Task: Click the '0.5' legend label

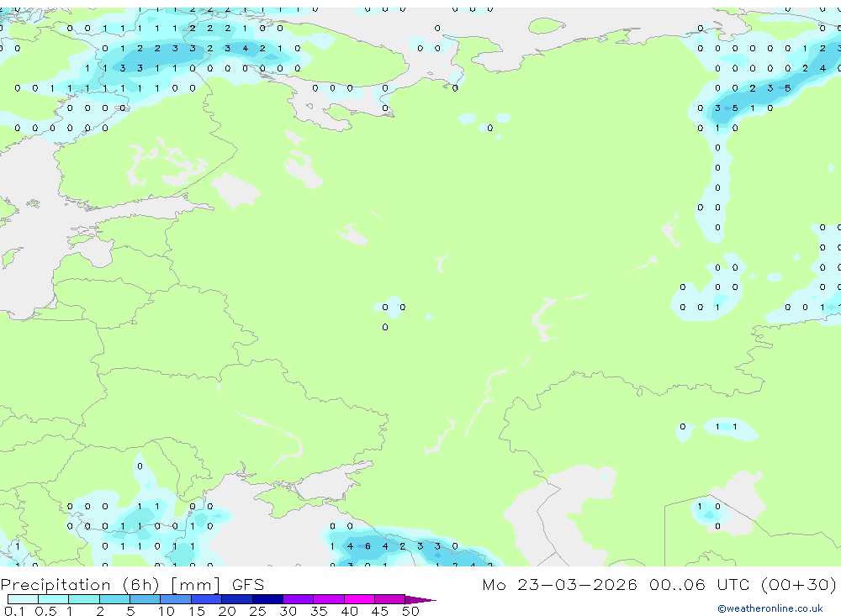Action: click(x=45, y=611)
